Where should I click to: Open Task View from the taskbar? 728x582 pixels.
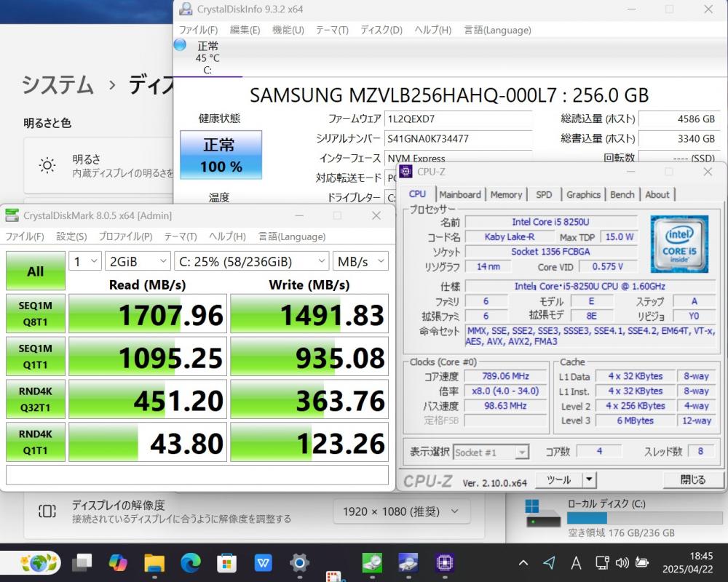[x=82, y=563]
